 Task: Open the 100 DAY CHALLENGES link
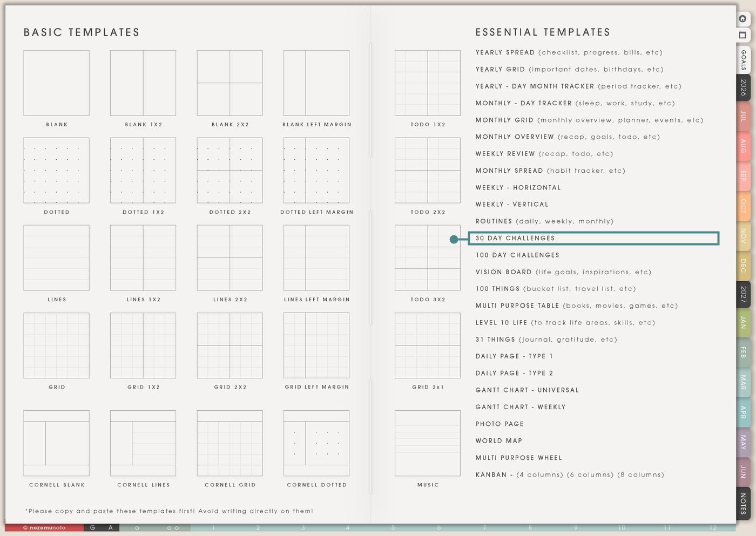pos(517,255)
